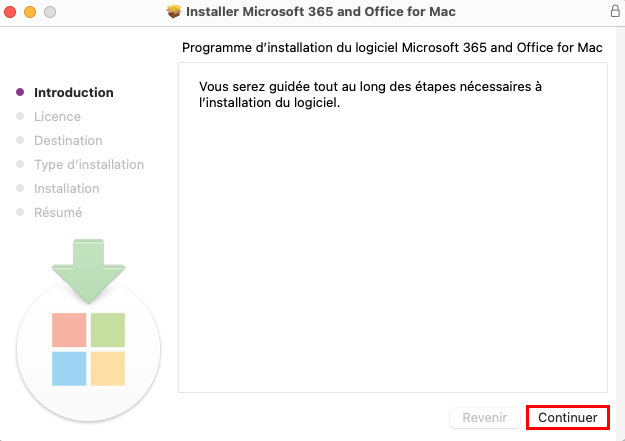Click the Programme d'installation heading text

tap(392, 47)
